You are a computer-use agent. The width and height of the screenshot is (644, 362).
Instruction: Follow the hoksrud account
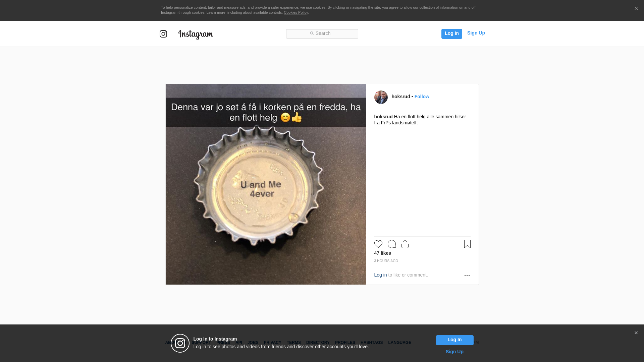(x=422, y=97)
